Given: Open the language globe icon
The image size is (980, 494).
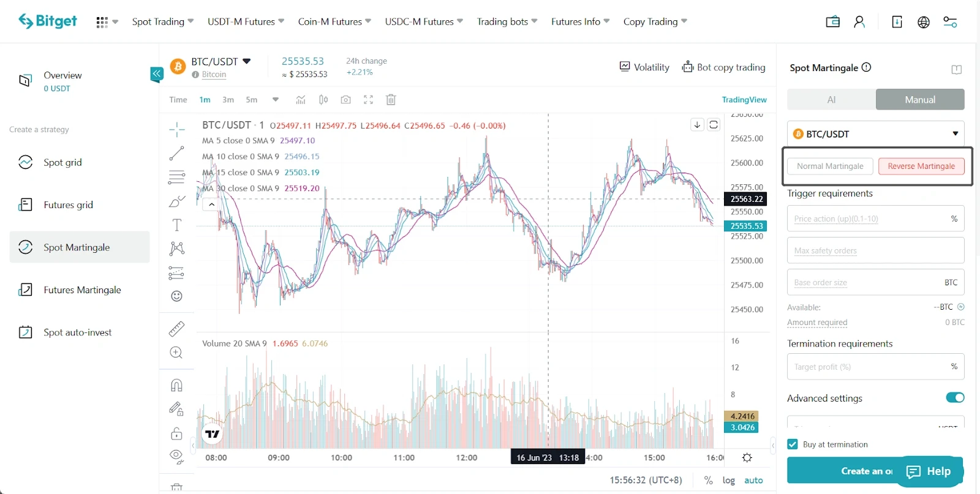Looking at the screenshot, I should click(924, 22).
